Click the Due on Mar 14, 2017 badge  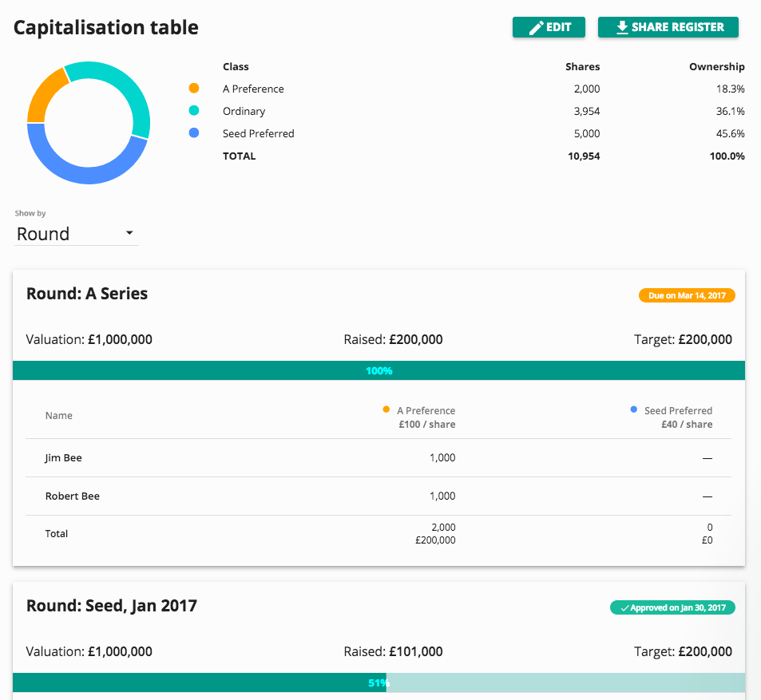coord(687,295)
